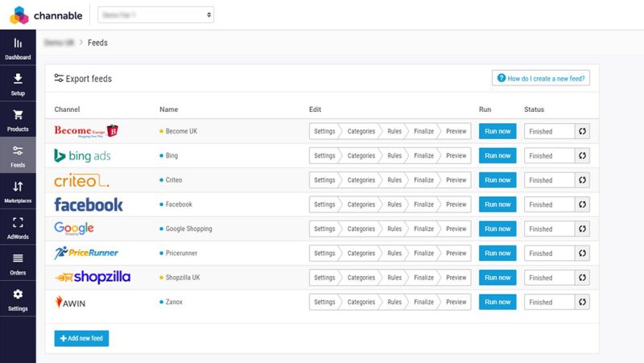This screenshot has width=644, height=363.
Task: Click the Google Shopping channel logo
Action: pyautogui.click(x=74, y=229)
